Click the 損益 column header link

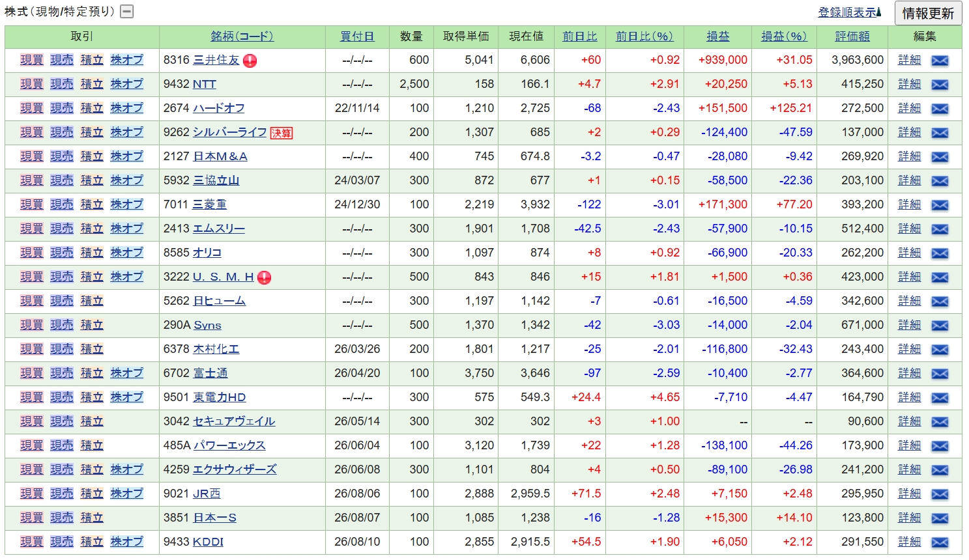click(x=717, y=36)
